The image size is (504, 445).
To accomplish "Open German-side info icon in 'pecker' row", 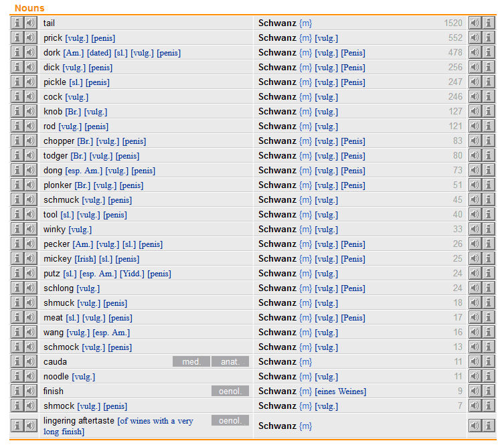I will (488, 244).
